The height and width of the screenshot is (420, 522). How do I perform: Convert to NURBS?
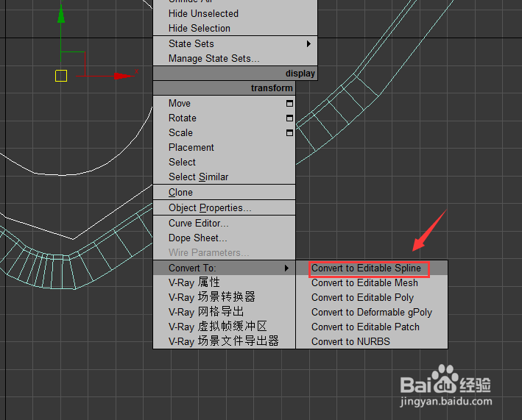click(x=372, y=341)
